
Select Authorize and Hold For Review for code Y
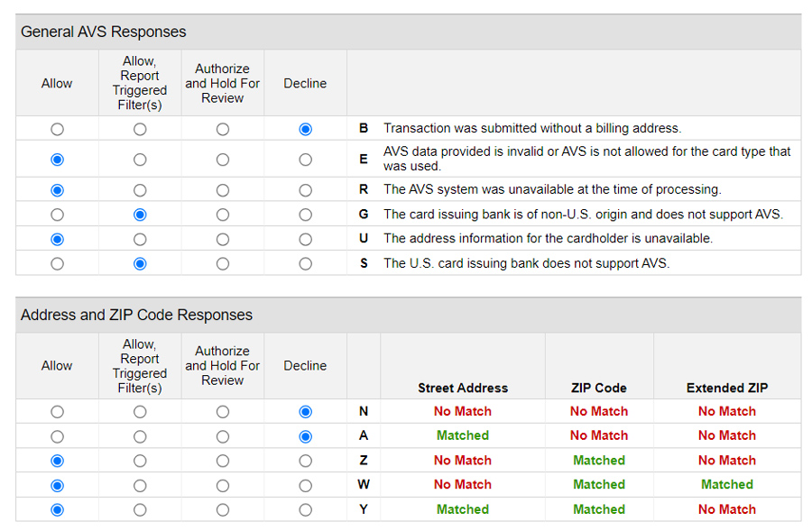click(223, 509)
